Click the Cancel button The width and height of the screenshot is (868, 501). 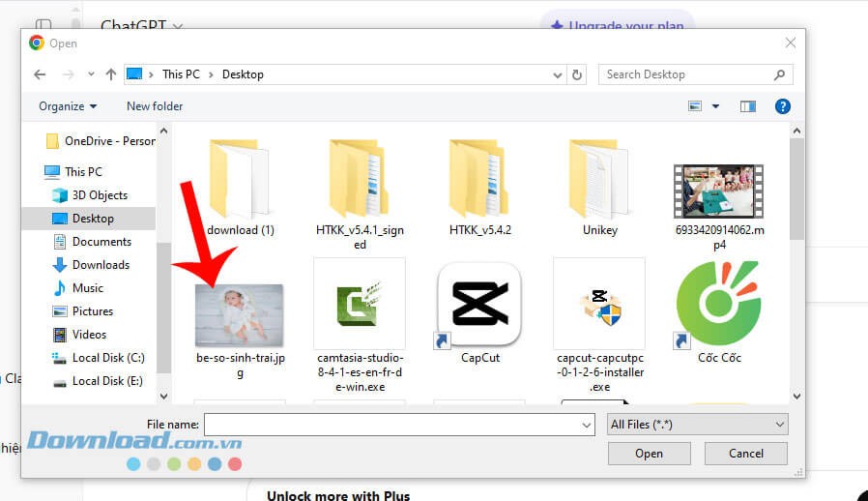pyautogui.click(x=745, y=454)
